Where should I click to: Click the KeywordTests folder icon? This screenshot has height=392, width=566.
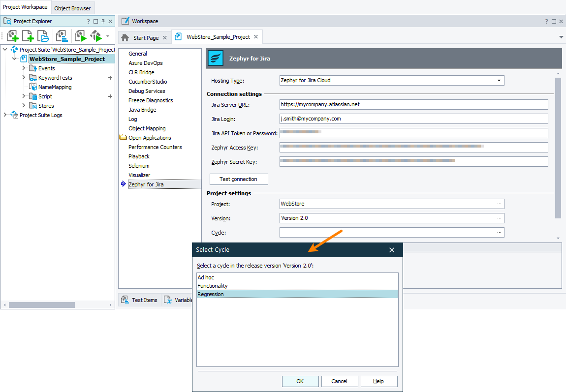tap(33, 78)
